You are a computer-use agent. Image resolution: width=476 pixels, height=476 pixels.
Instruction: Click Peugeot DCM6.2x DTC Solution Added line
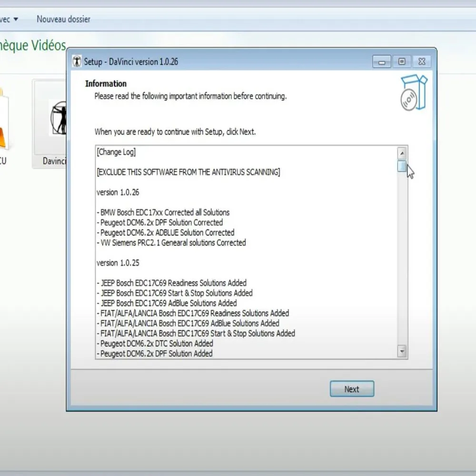155,343
